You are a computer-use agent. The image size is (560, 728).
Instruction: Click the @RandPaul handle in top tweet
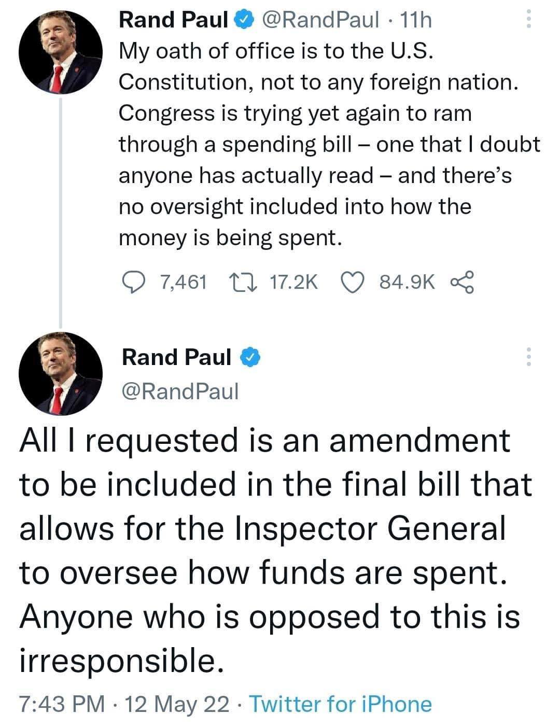pos(321,20)
